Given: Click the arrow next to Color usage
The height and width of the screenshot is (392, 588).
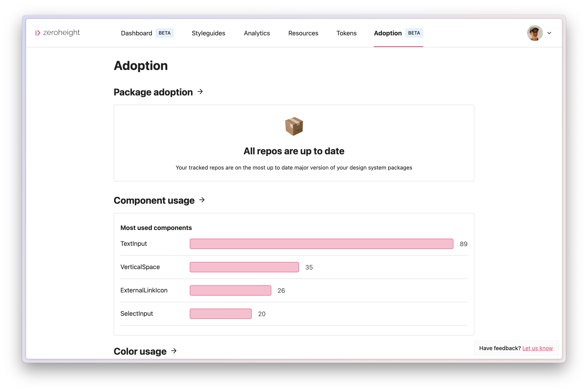Looking at the screenshot, I should point(174,351).
